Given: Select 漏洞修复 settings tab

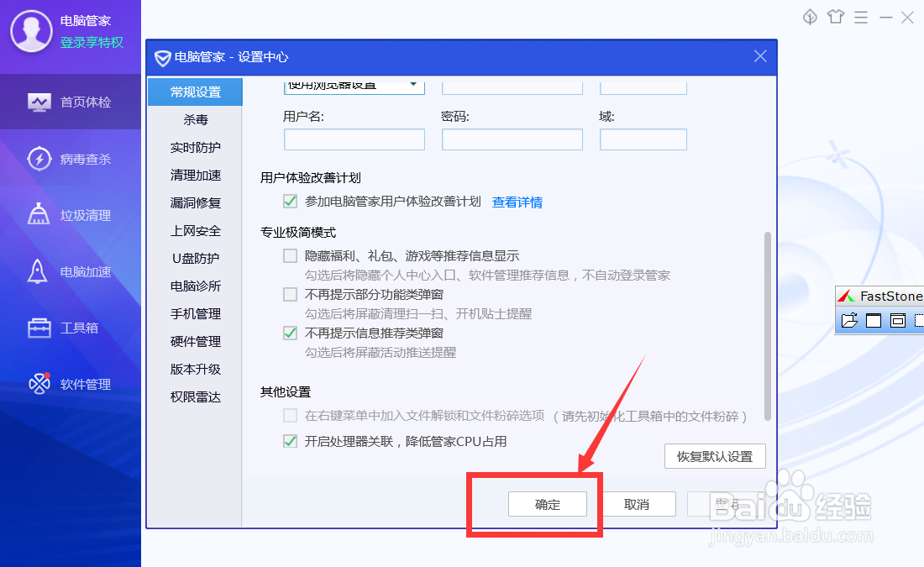Looking at the screenshot, I should point(195,202).
